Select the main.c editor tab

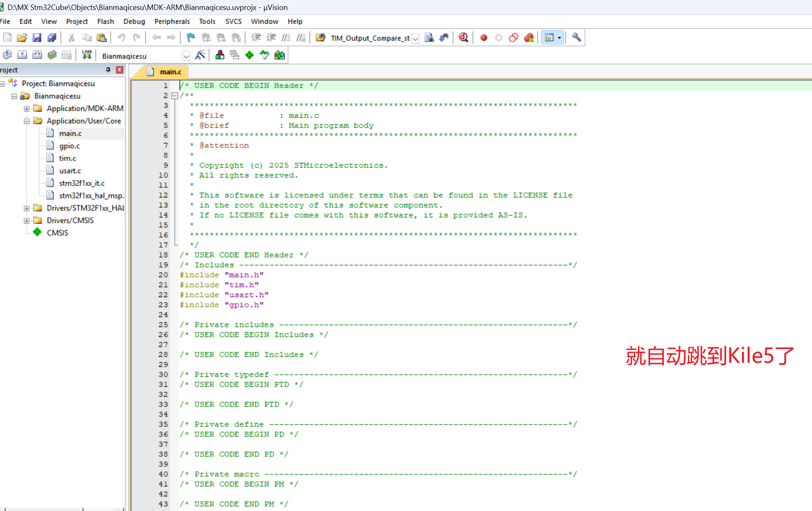click(x=170, y=72)
